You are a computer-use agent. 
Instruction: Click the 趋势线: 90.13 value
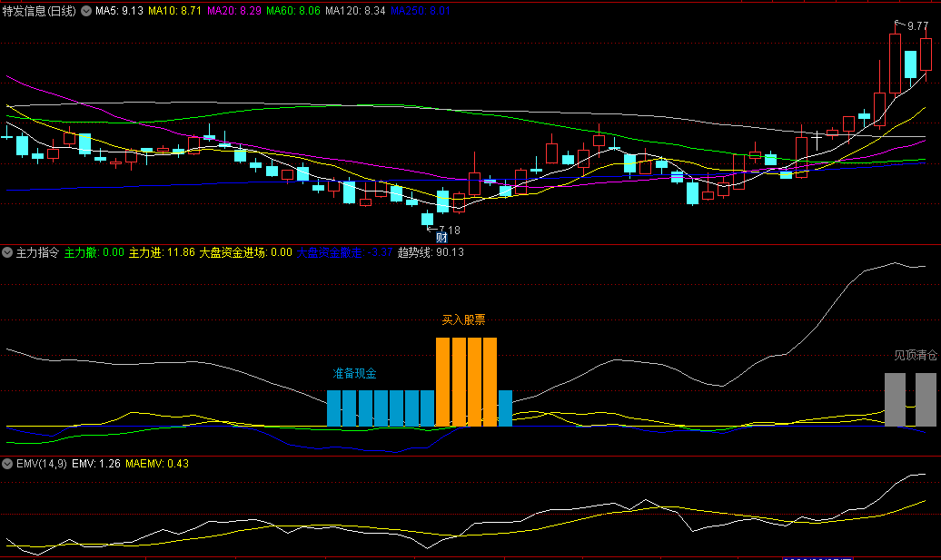click(x=431, y=252)
